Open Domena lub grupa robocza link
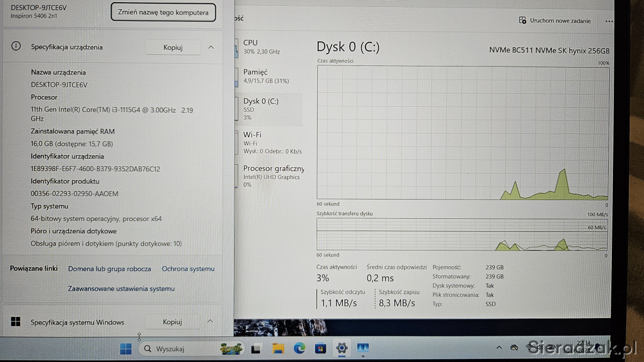 coord(109,269)
